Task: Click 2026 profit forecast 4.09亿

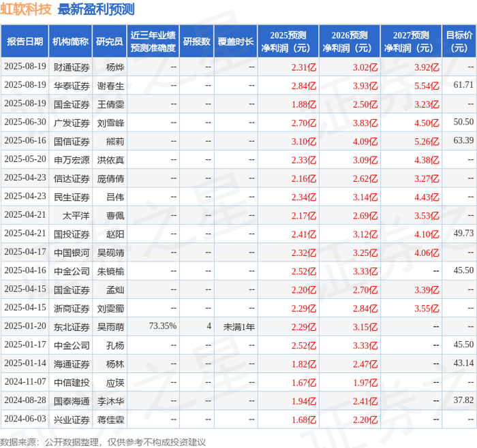Action: (x=365, y=142)
